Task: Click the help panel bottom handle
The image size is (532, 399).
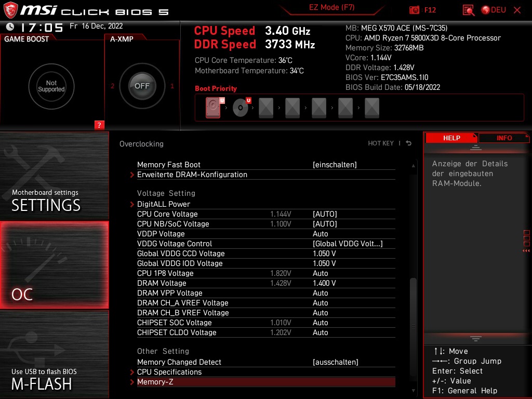Action: pos(476,338)
